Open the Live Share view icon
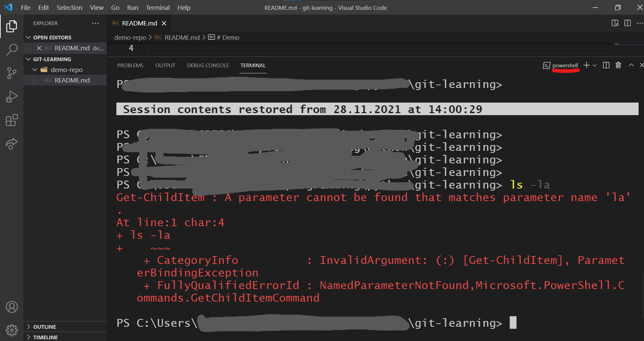This screenshot has width=644, height=341. click(12, 144)
